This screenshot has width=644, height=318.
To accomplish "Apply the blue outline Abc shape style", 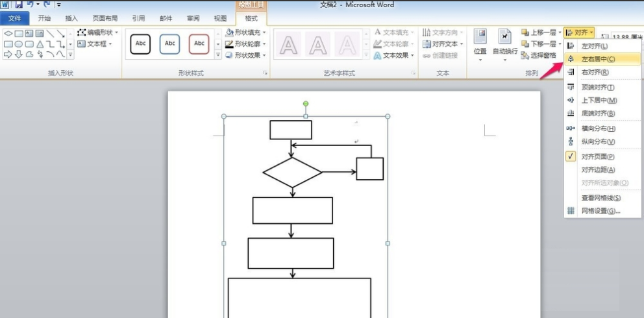I will [169, 44].
